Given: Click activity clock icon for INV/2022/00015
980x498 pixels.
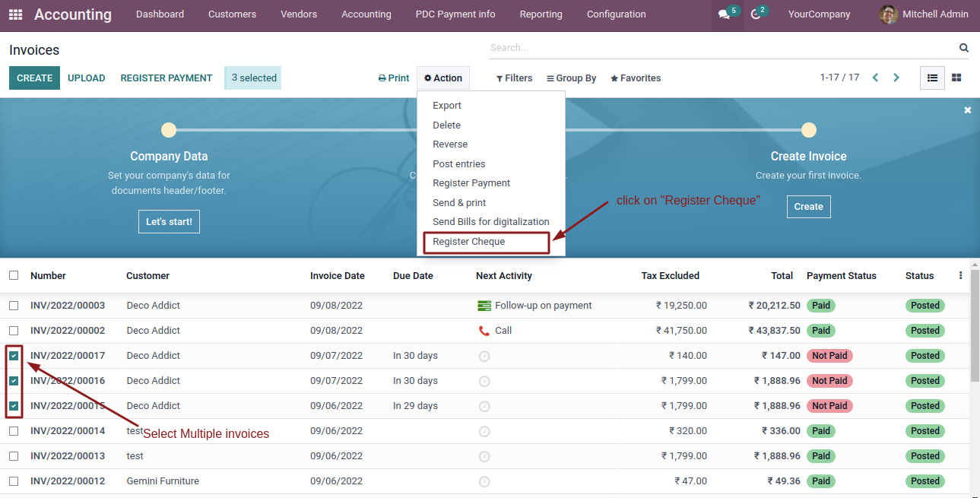Looking at the screenshot, I should [484, 406].
